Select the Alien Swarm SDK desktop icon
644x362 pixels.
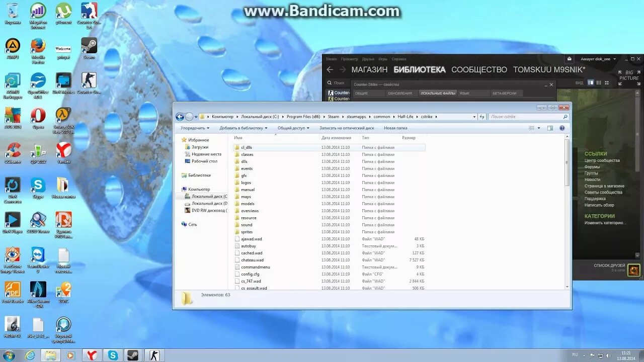38,295
